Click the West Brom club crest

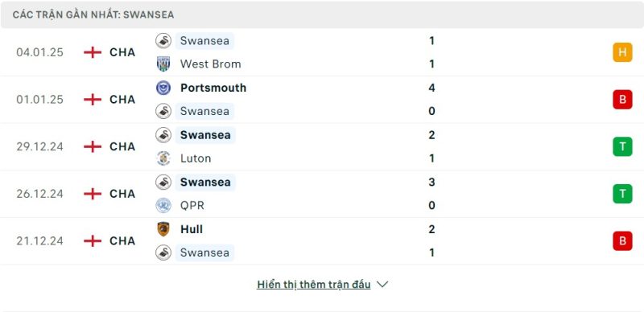coord(163,64)
